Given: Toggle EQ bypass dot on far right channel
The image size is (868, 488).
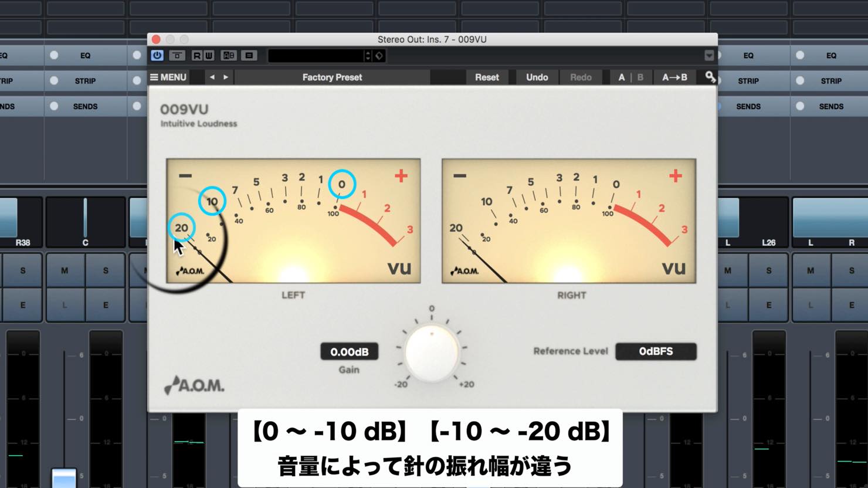Looking at the screenshot, I should coord(800,55).
